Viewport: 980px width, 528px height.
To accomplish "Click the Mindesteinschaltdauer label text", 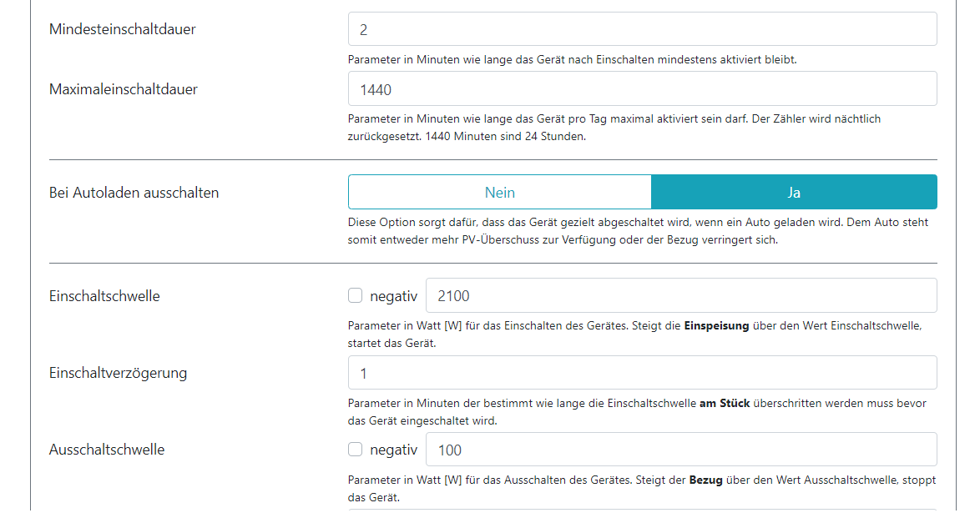I will (x=123, y=29).
